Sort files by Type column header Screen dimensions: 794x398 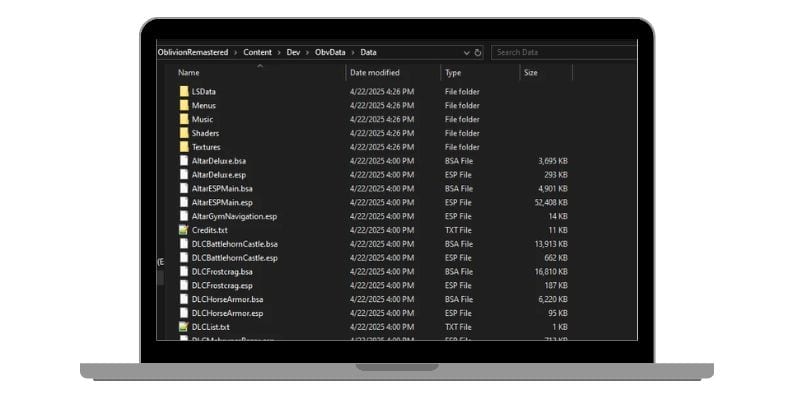453,72
